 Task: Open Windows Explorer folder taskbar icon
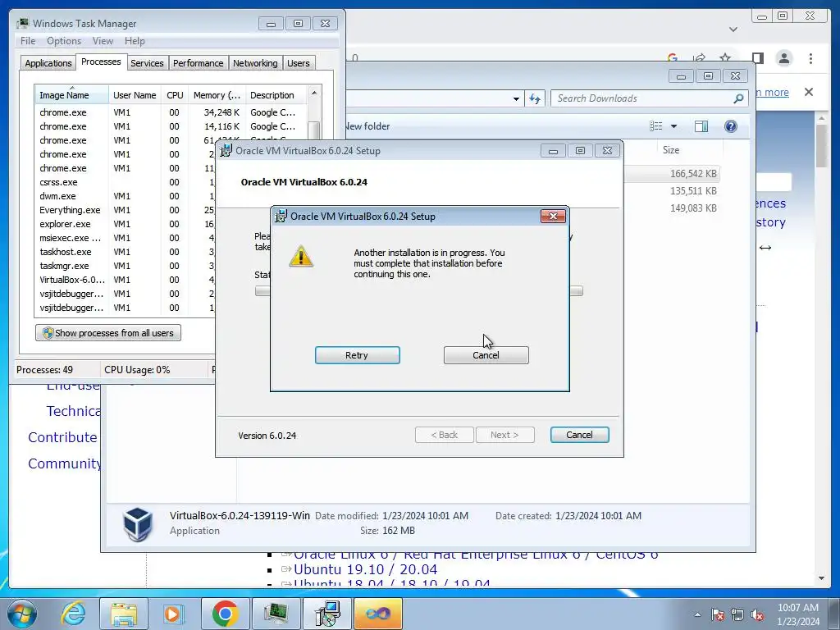[x=124, y=614]
